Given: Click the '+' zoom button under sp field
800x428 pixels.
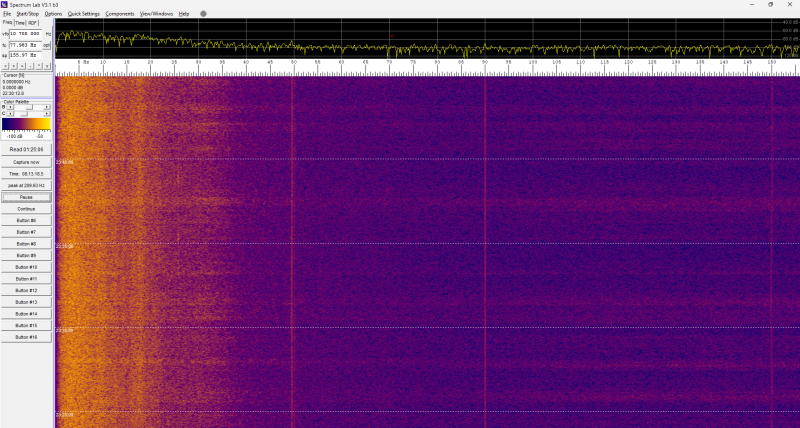Looking at the screenshot, I should tap(22, 66).
